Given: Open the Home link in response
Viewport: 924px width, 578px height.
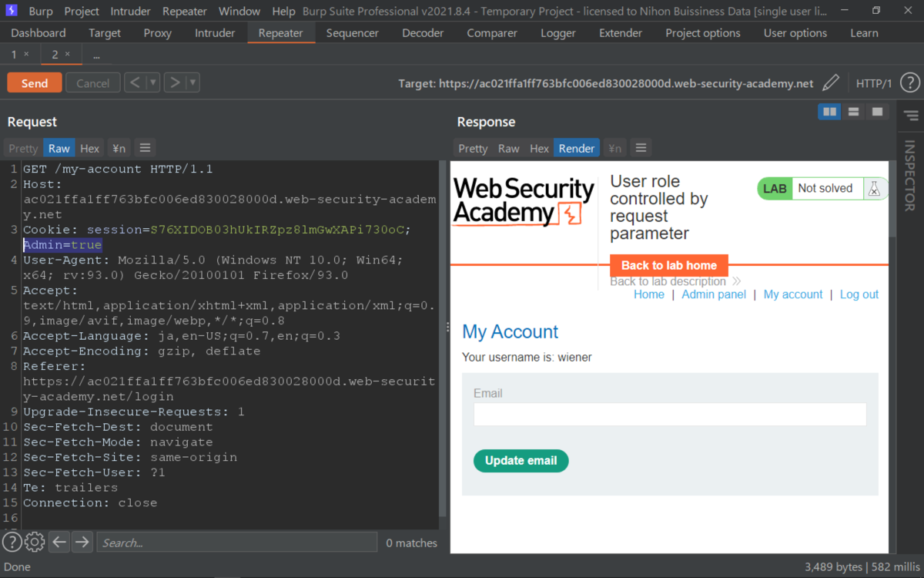Looking at the screenshot, I should coord(649,294).
